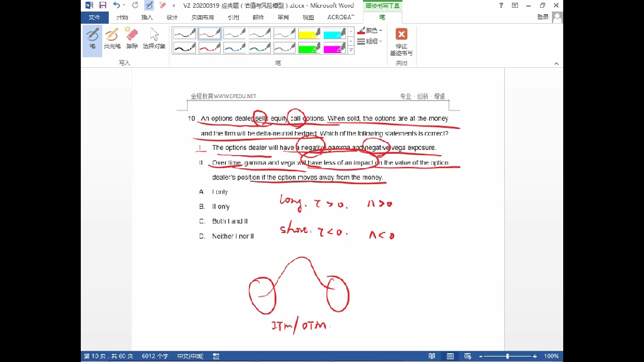Click the Word application icon
The height and width of the screenshot is (362, 644).
click(x=89, y=5)
